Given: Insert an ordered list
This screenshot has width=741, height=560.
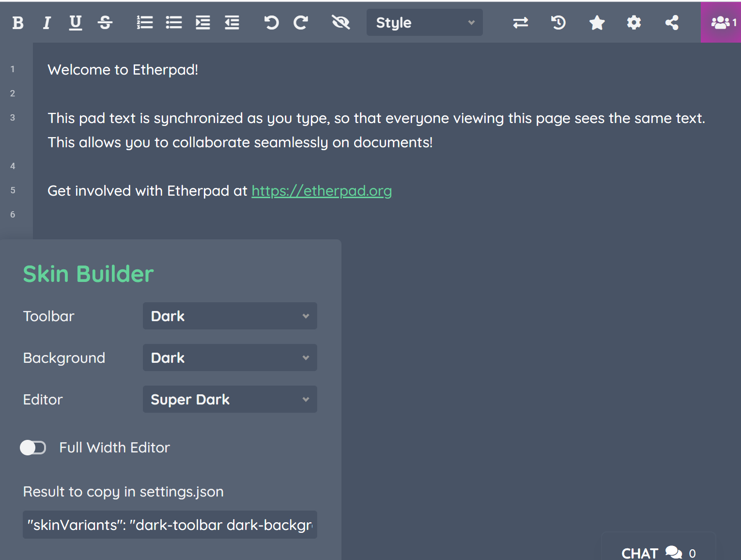Looking at the screenshot, I should [x=144, y=22].
